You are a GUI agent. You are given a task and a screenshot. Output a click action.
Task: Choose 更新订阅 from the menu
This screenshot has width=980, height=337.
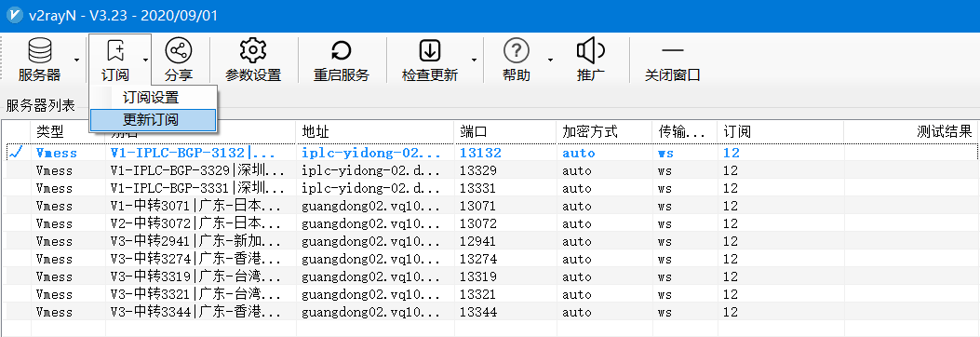click(154, 119)
